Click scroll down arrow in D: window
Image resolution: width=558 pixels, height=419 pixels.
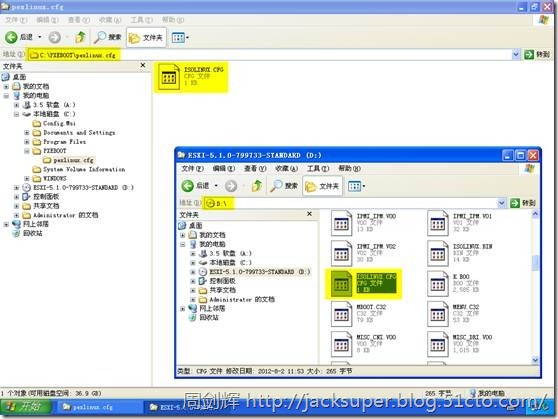[x=535, y=360]
